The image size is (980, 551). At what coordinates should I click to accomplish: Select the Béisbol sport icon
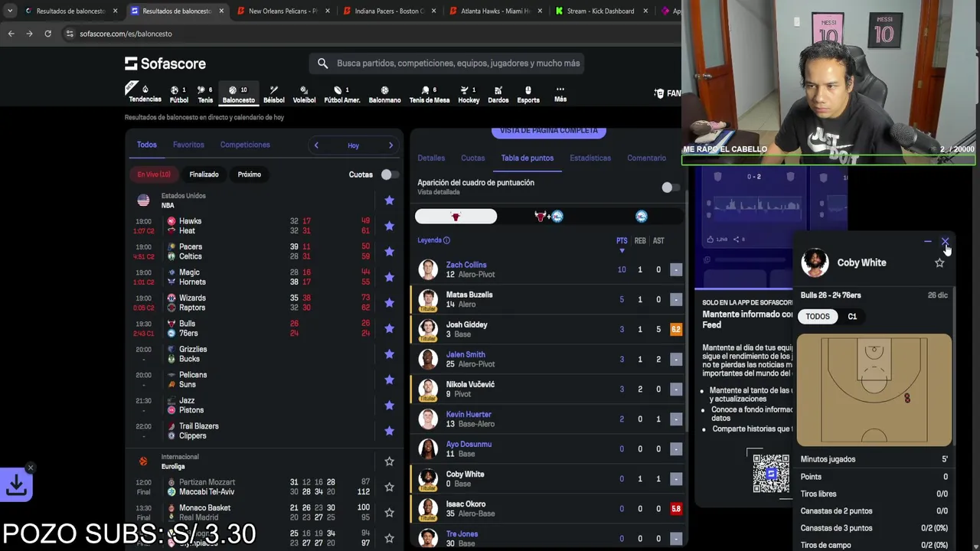tap(273, 94)
